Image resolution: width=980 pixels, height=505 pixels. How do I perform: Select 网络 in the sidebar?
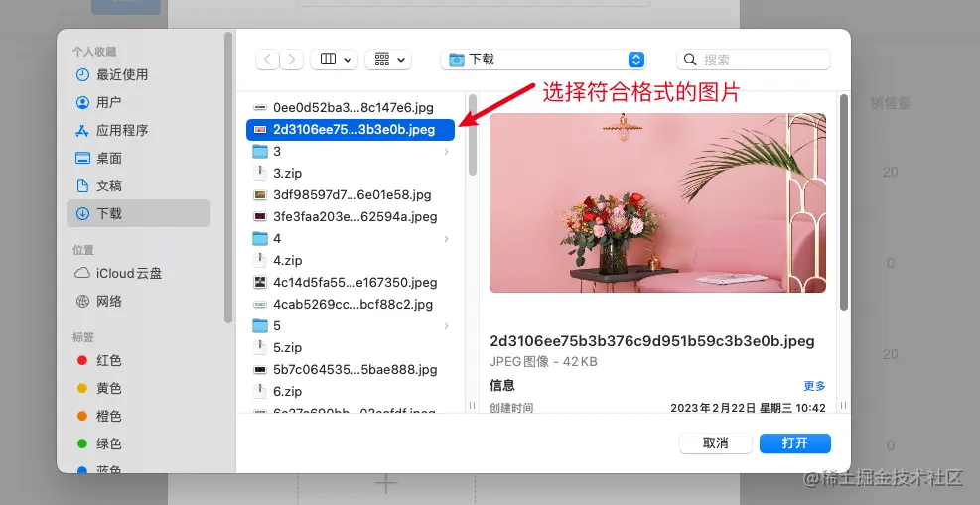point(138,302)
